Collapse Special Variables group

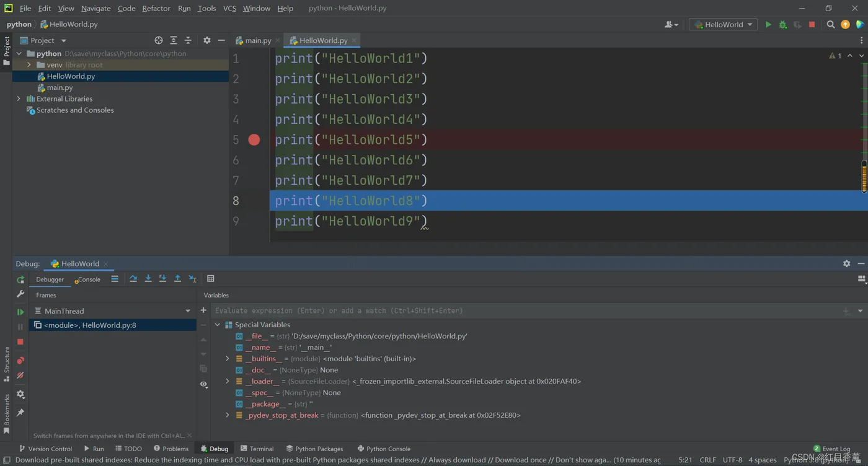pyautogui.click(x=218, y=325)
